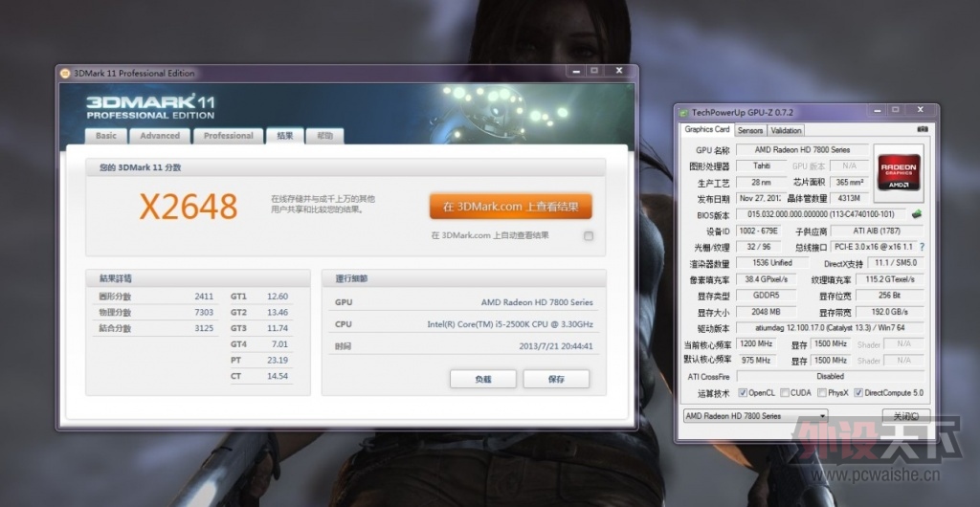Click the timestamp 2013/7/21 20:44:41
Viewport: 980px width, 507px height.
tap(556, 346)
